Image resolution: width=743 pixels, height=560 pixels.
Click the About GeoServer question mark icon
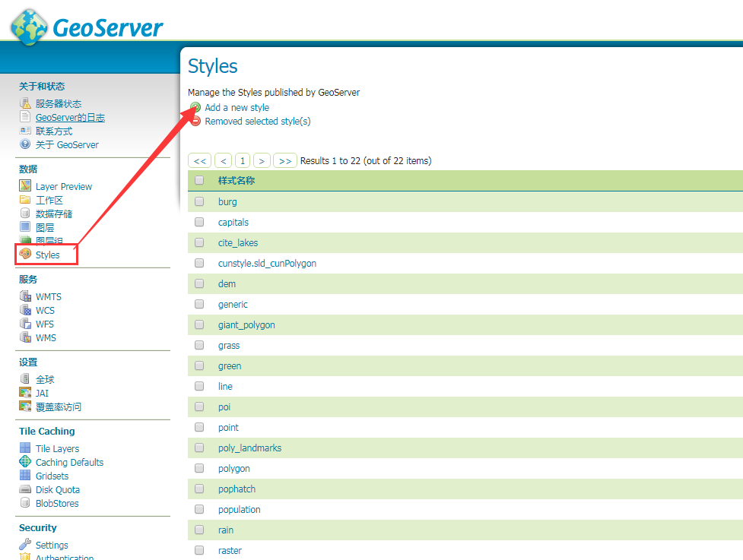click(x=25, y=144)
